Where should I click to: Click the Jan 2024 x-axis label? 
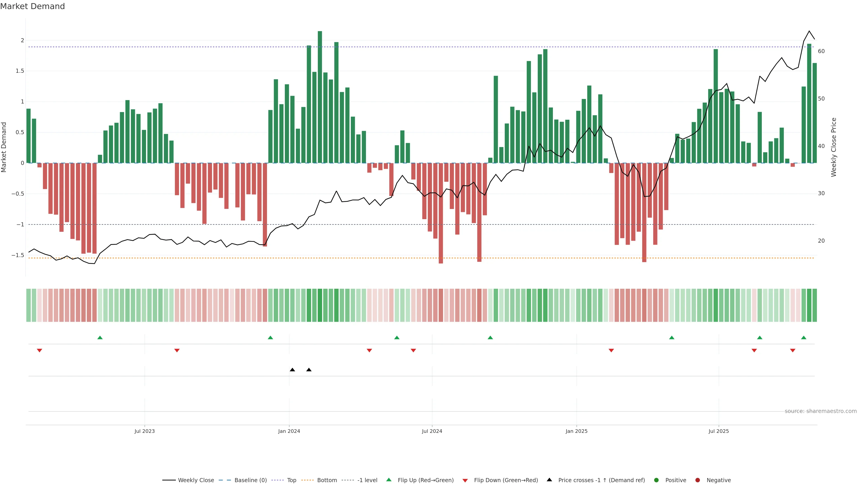pyautogui.click(x=289, y=431)
